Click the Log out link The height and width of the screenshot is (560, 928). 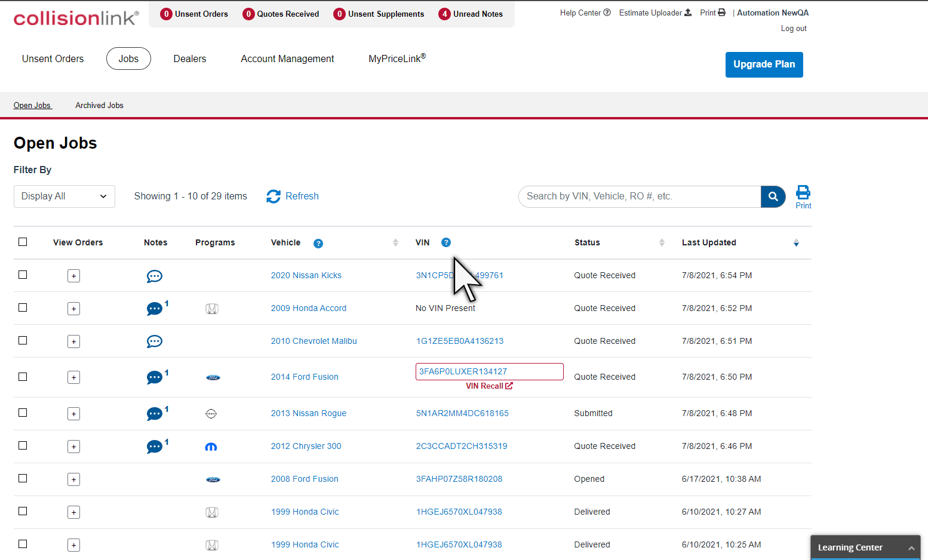point(794,29)
